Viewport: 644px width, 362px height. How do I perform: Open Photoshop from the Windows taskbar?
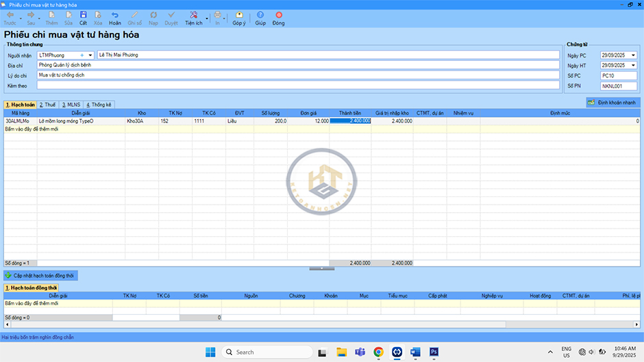[434, 352]
